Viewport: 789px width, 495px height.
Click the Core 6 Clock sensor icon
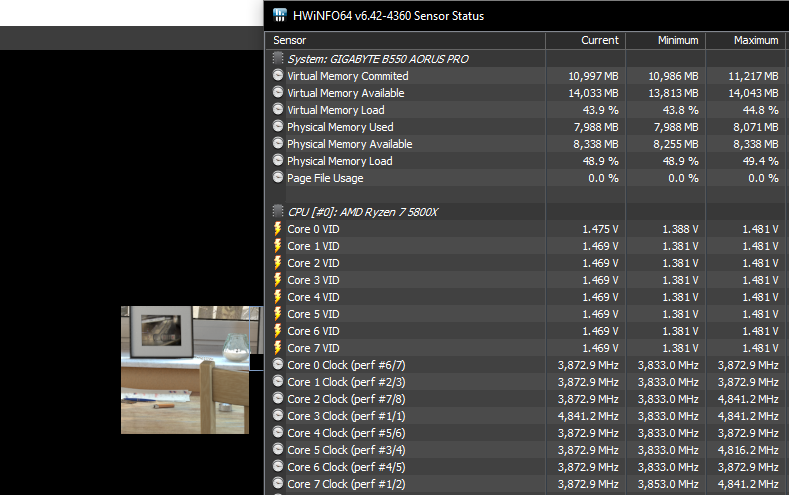278,466
